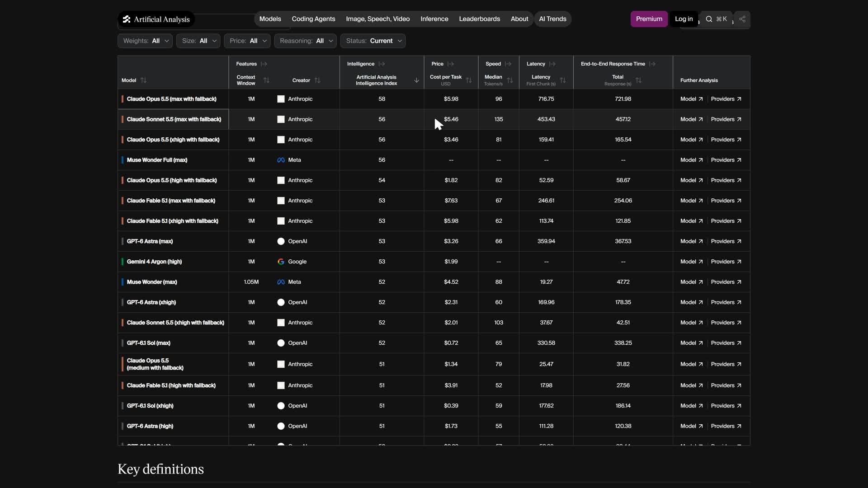This screenshot has width=868, height=488.
Task: Open the Coding Agents nav item
Action: 313,19
